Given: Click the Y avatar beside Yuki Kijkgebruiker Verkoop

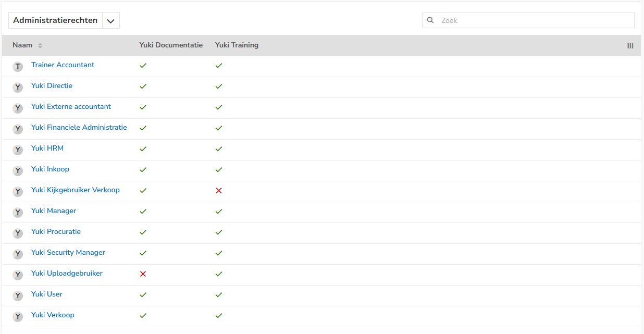Looking at the screenshot, I should click(x=18, y=192).
